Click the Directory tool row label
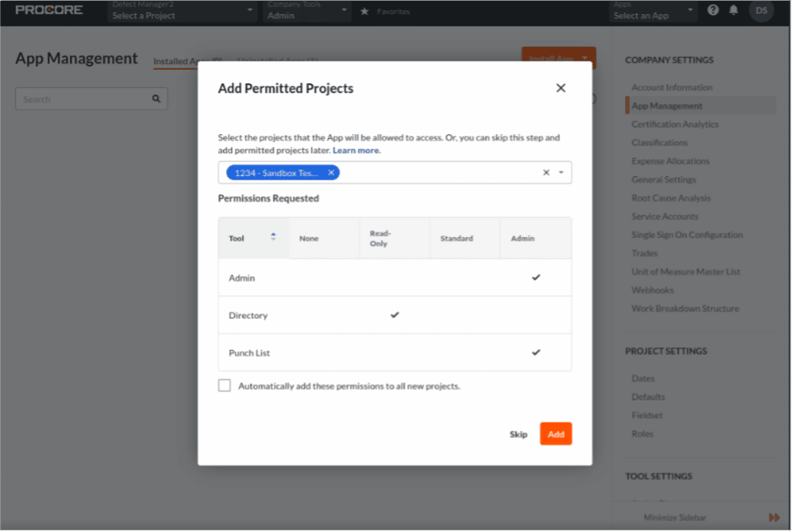The image size is (794, 532). (x=248, y=317)
